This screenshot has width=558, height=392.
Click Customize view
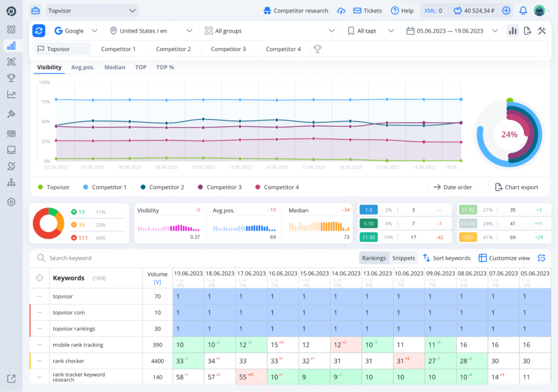[504, 258]
